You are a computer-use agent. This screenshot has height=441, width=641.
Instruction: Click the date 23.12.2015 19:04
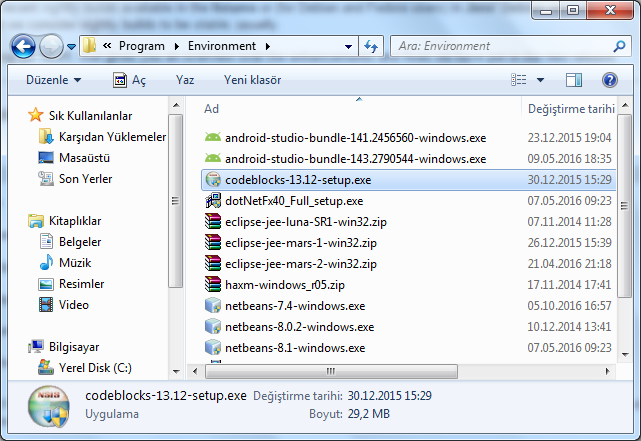point(569,138)
